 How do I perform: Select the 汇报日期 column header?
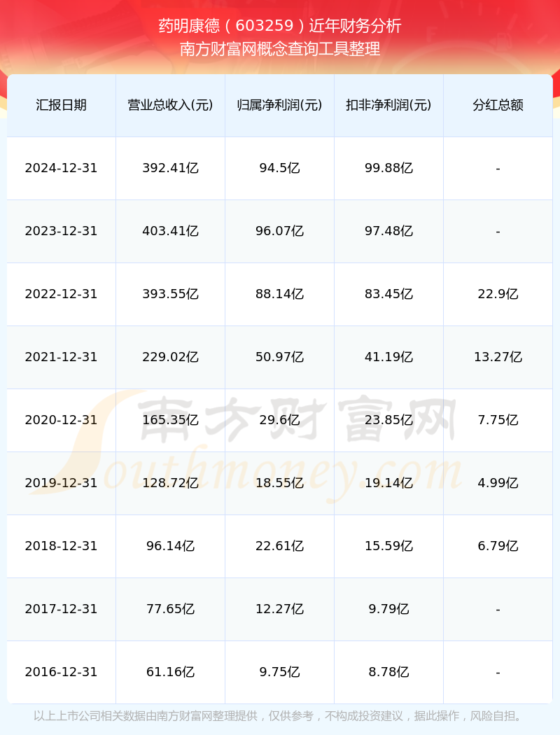[62, 105]
